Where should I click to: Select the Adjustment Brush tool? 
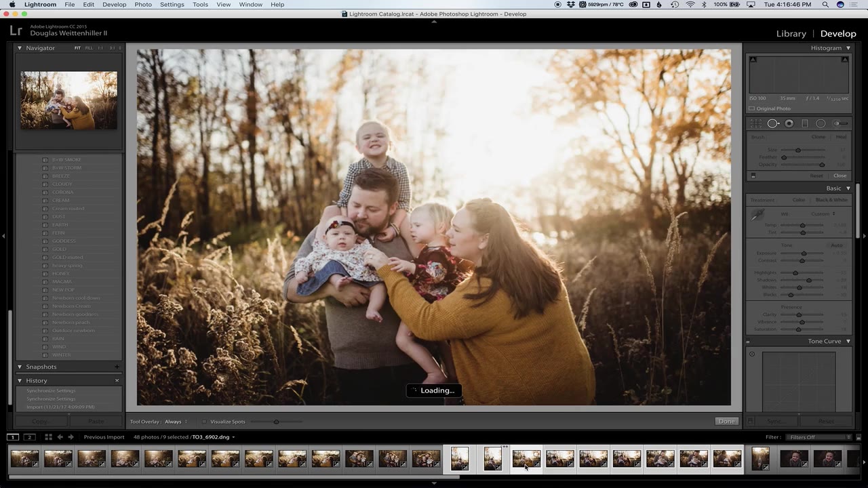[x=840, y=123]
